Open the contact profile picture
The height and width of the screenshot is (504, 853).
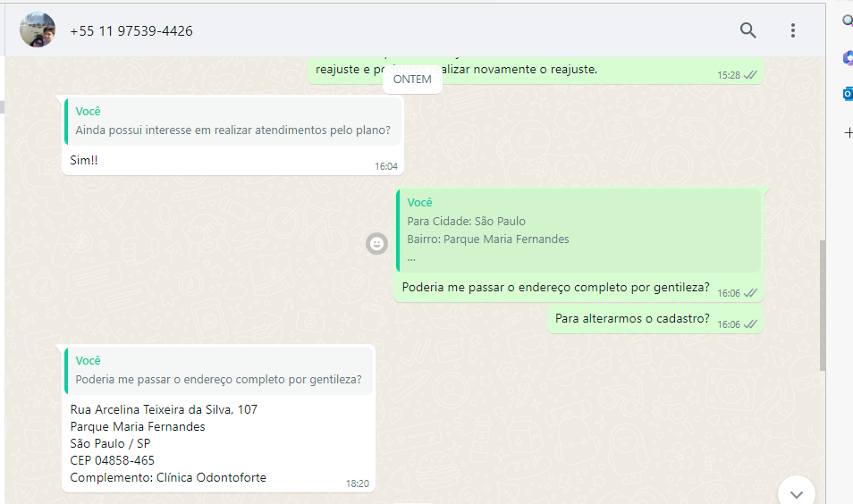(x=38, y=29)
